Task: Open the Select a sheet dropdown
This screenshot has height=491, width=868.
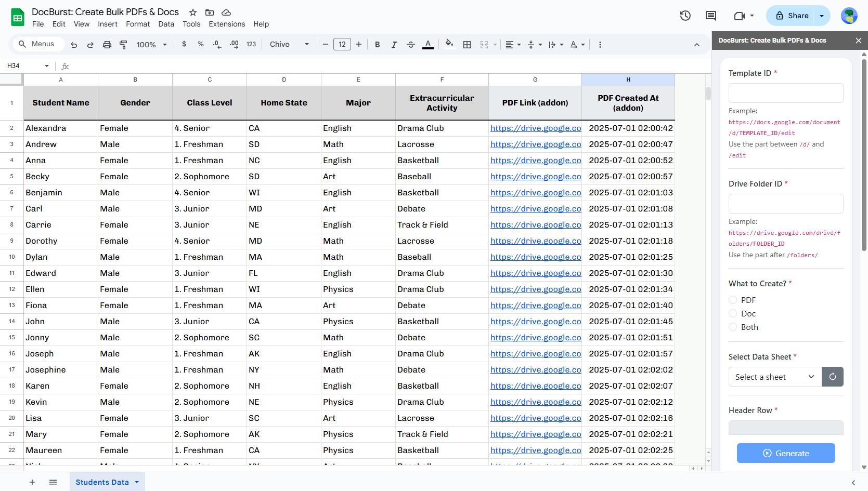Action: click(x=774, y=377)
